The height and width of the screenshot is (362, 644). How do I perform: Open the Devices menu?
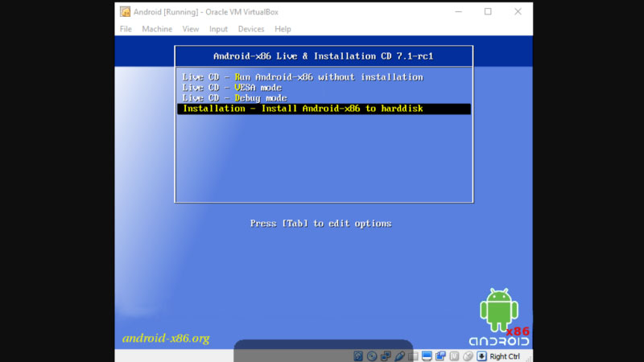[251, 29]
